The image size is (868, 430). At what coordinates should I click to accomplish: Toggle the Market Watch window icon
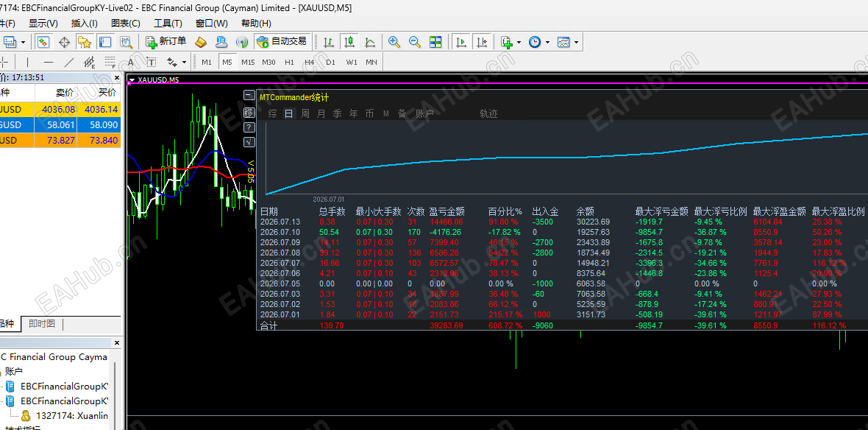[43, 41]
